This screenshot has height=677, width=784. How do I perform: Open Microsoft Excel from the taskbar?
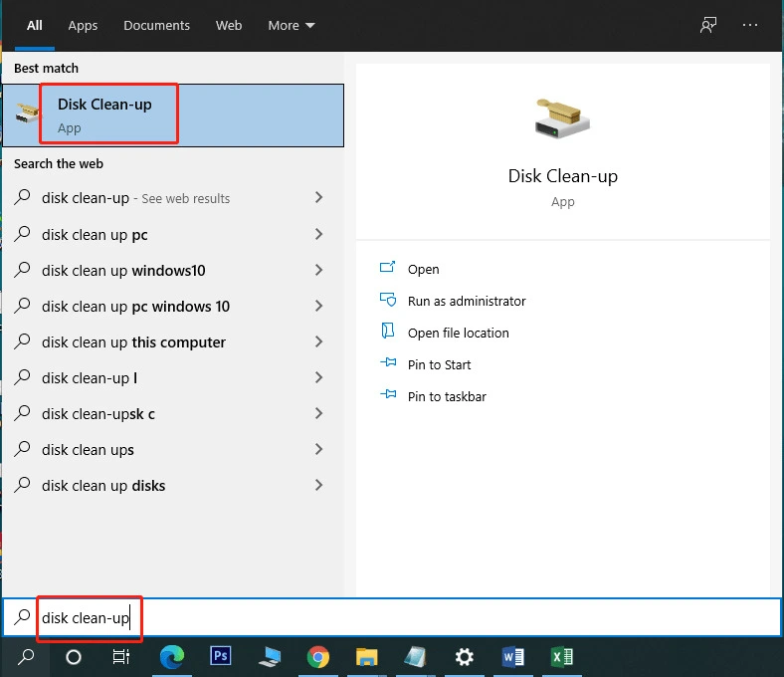(562, 657)
